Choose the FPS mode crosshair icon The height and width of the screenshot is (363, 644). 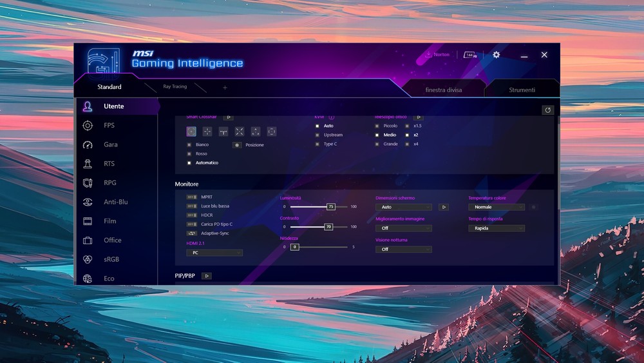tap(88, 125)
